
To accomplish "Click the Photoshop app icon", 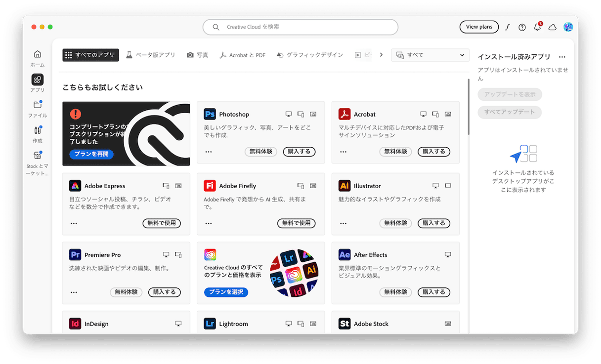I will pos(210,114).
